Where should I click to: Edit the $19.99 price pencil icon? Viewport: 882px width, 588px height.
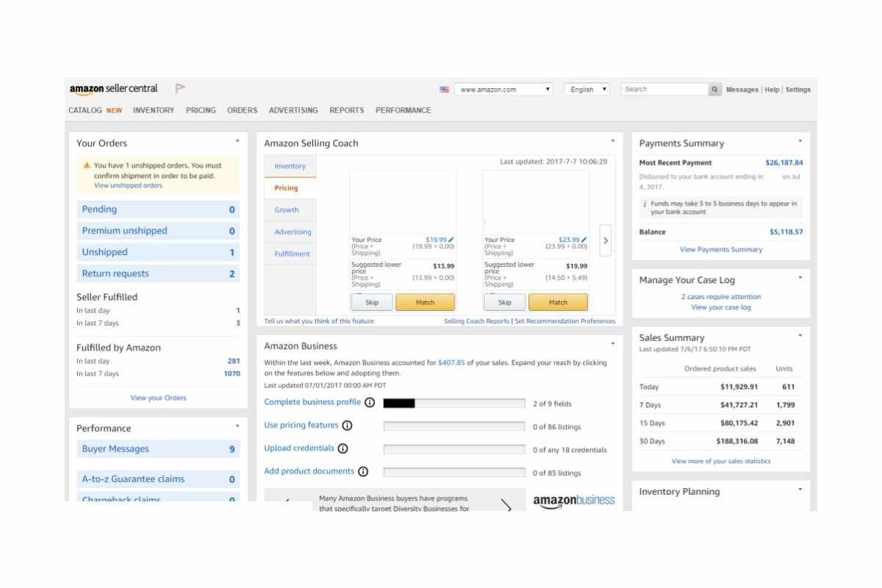coord(451,240)
